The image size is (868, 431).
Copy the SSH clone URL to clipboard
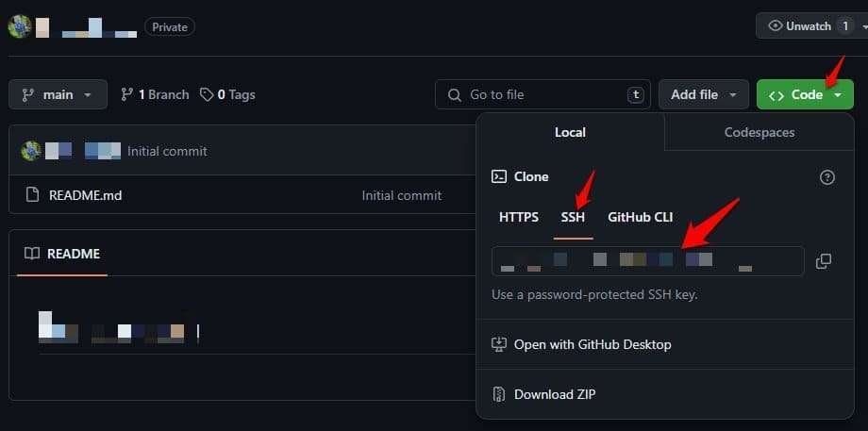point(824,261)
